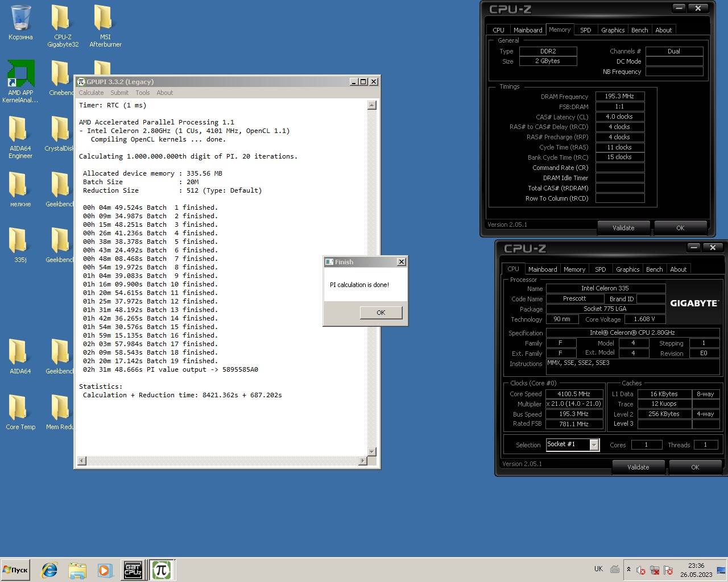The height and width of the screenshot is (582, 728).
Task: Click the keyboard icon in the tray
Action: 615,569
